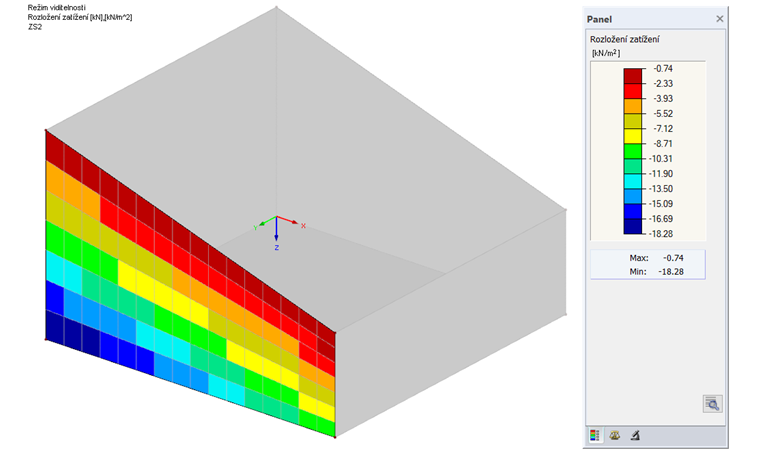760x455 pixels.
Task: Click the 'Režim viditelnosti' viewport label
Action: (x=57, y=8)
